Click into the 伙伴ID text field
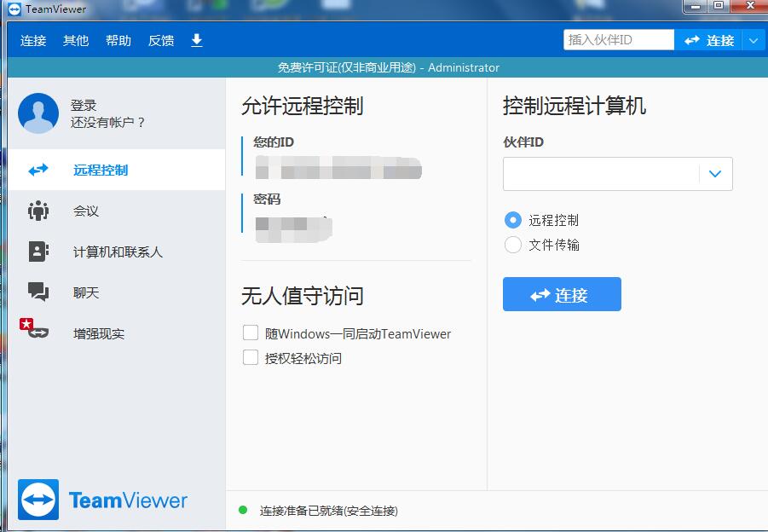 [x=602, y=174]
